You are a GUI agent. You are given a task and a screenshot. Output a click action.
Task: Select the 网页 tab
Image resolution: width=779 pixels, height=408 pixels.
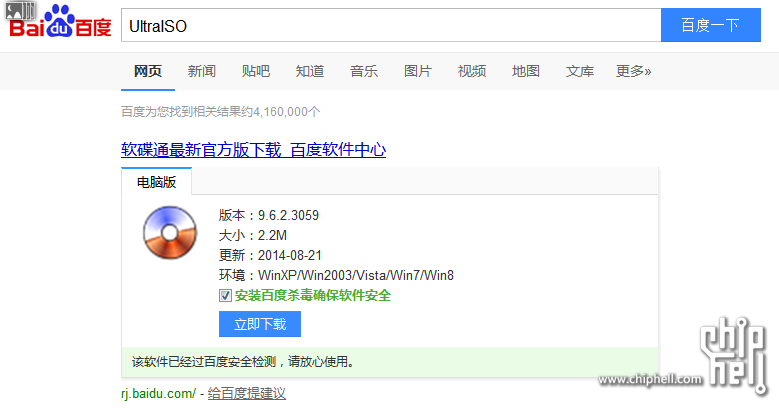(x=148, y=71)
